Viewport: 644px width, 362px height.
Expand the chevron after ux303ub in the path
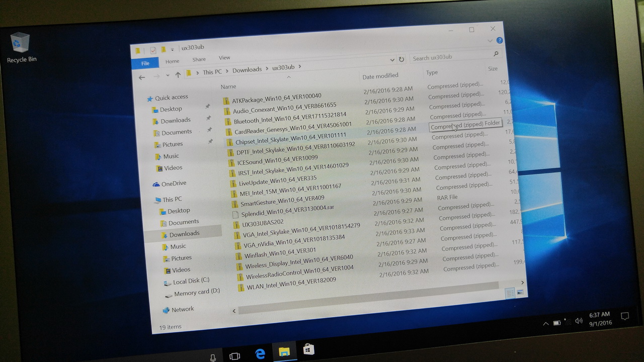(299, 66)
